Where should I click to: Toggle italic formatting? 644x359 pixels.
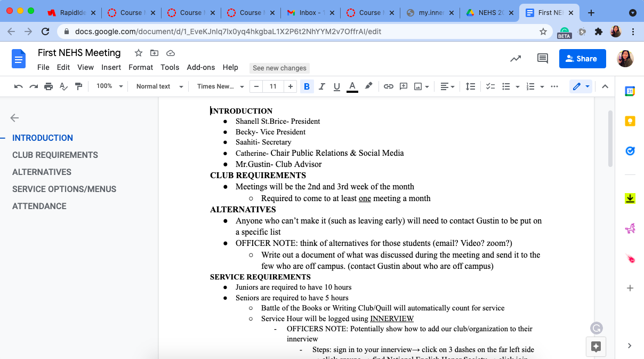point(321,86)
